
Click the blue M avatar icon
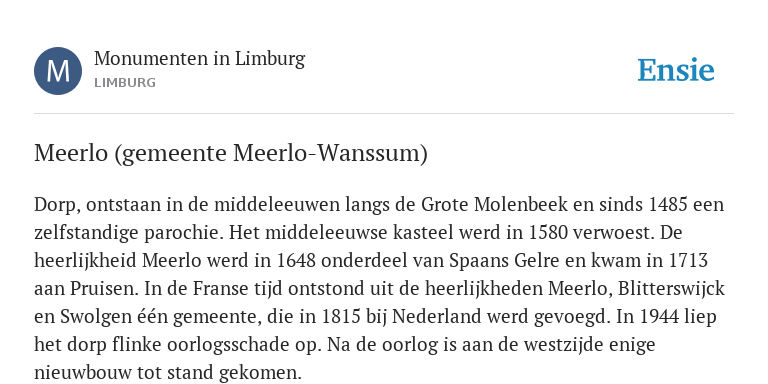tap(58, 71)
